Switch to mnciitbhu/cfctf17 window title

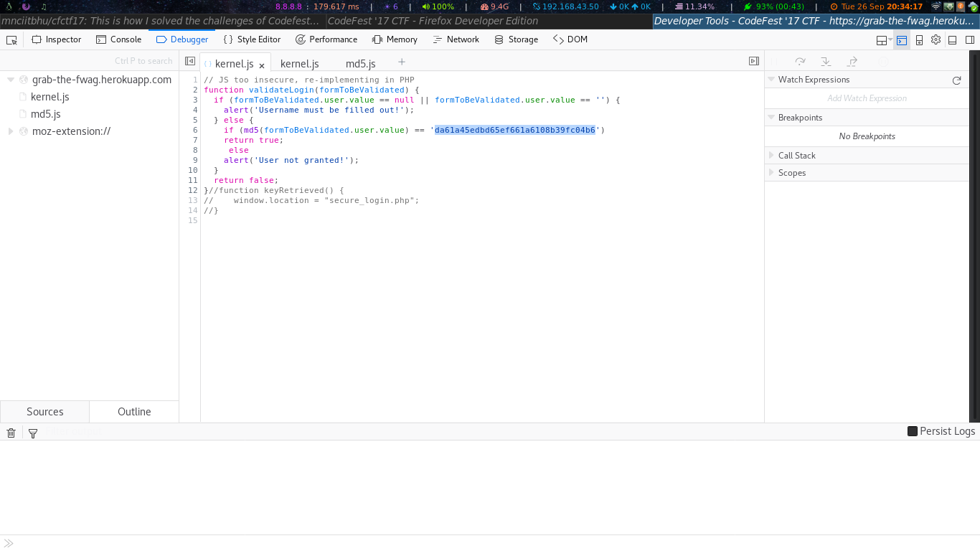click(161, 21)
